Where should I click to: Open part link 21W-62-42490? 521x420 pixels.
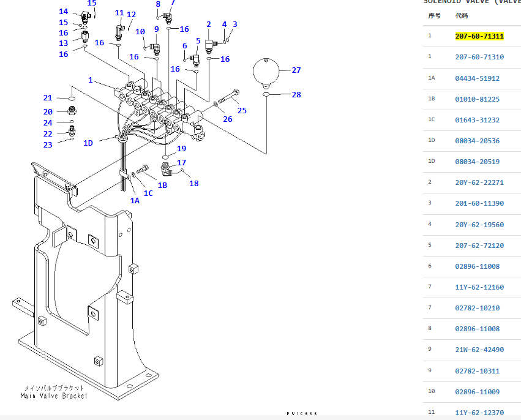[479, 350]
